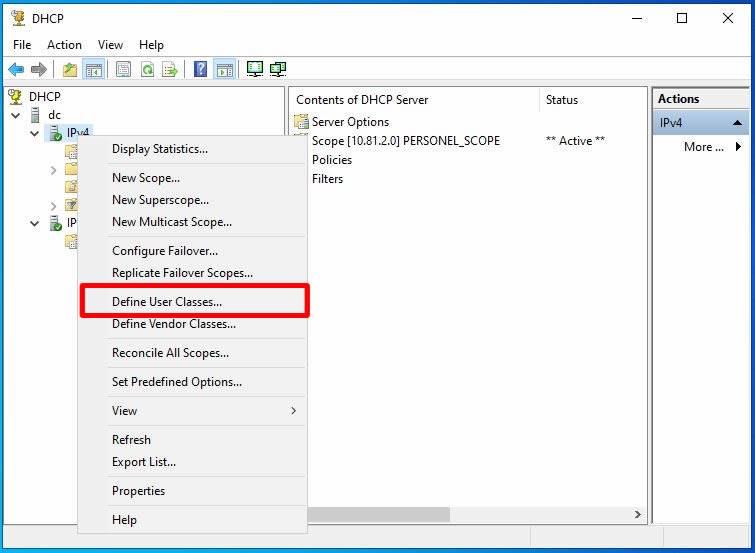This screenshot has width=755, height=553.
Task: Click horizontal scrollbar thumb in contents pane
Action: tap(378, 514)
